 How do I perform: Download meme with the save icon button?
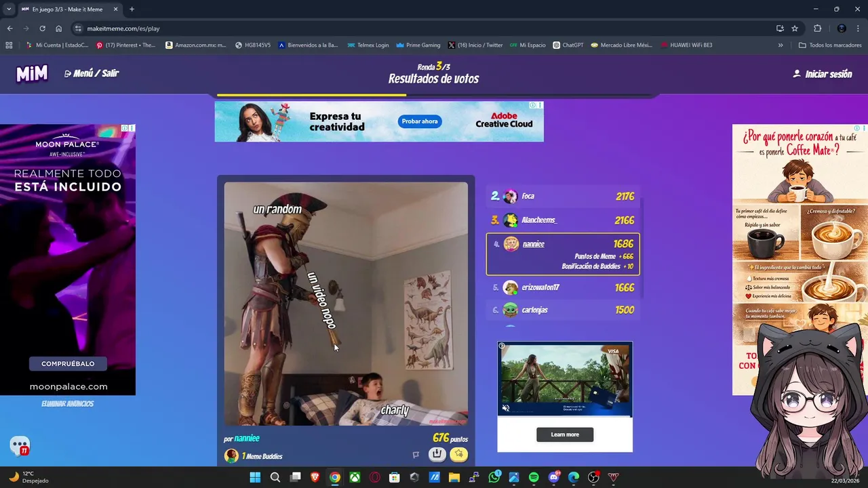(437, 455)
